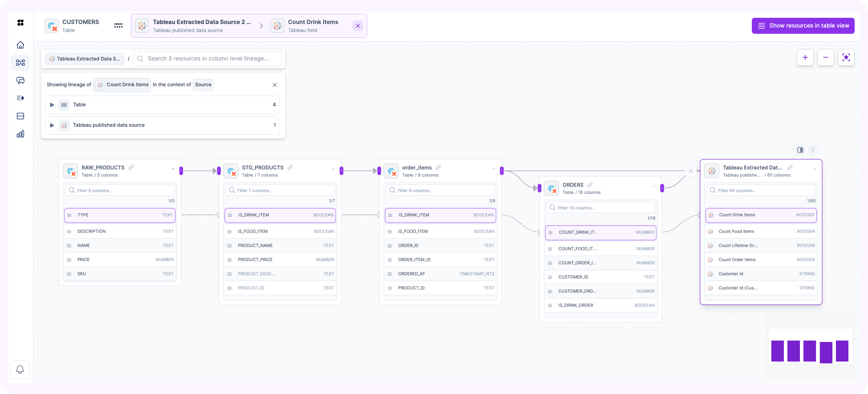Open the breadcrumb ellipsis menu

pyautogui.click(x=118, y=26)
